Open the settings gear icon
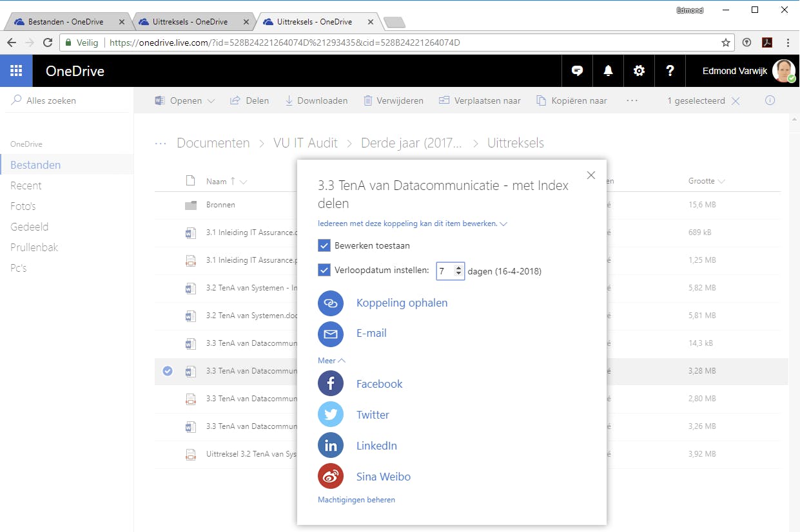This screenshot has height=532, width=800. point(639,71)
